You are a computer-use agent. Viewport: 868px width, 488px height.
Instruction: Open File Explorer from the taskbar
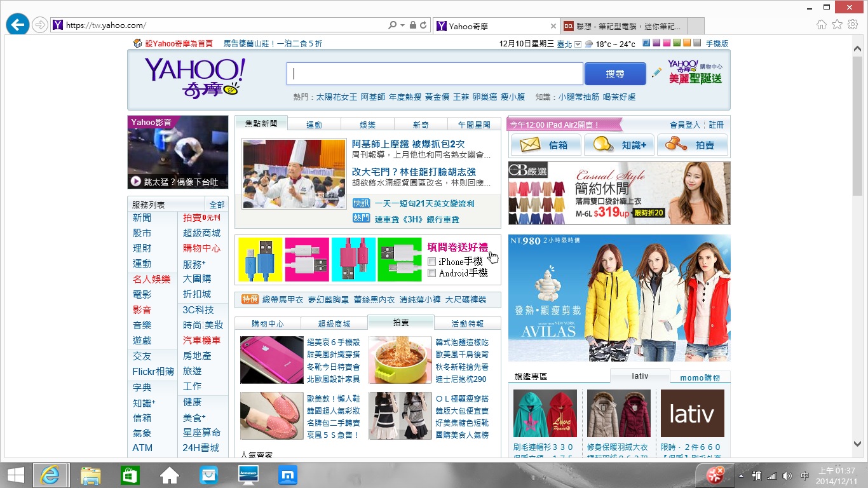pos(90,475)
